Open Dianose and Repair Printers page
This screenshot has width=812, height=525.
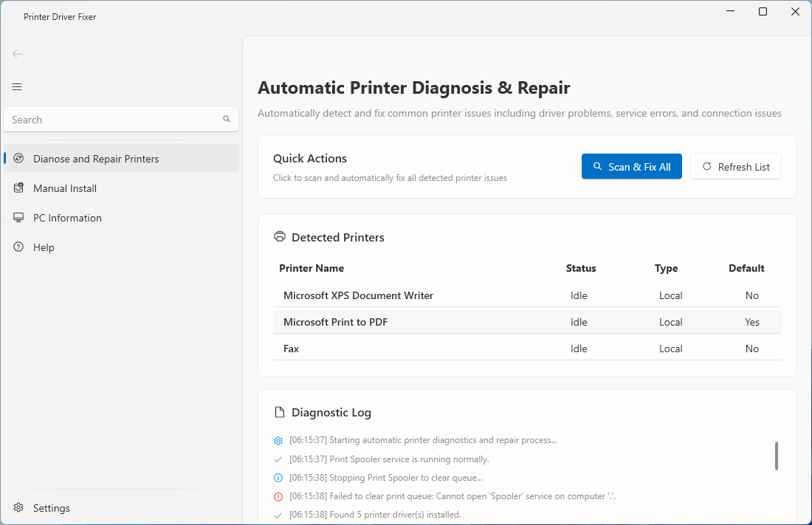pos(96,159)
